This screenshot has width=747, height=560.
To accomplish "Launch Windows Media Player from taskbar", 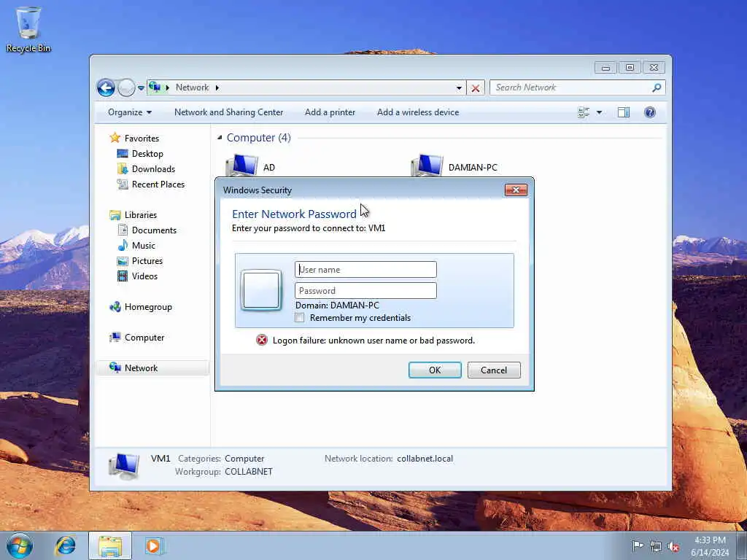I will (153, 545).
